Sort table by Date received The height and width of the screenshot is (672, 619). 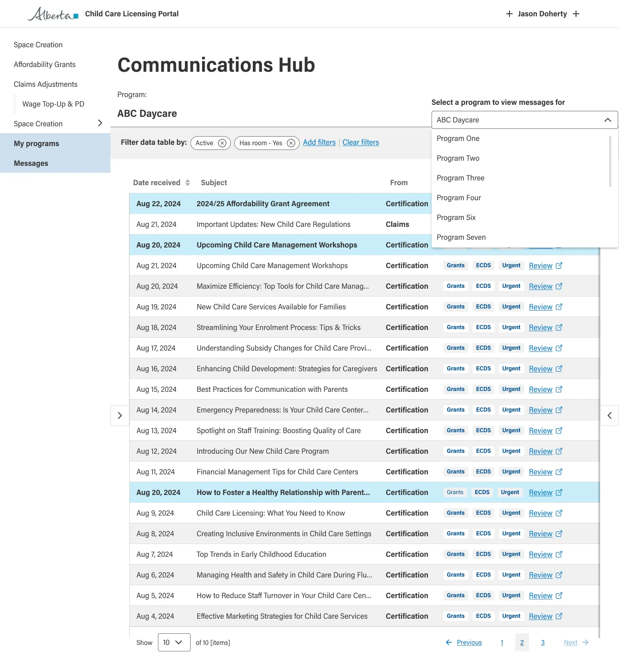[x=187, y=183]
